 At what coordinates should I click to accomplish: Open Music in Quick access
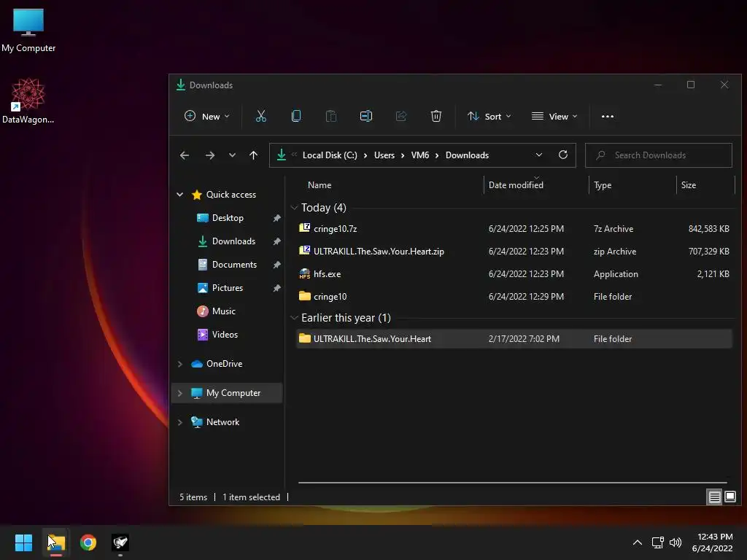[x=223, y=311]
